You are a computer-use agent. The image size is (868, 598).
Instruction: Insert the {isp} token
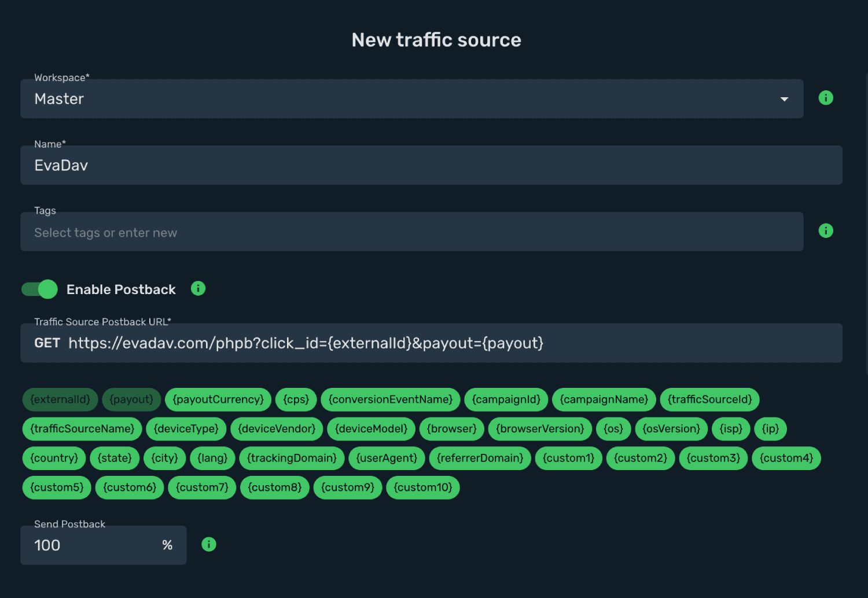point(731,429)
